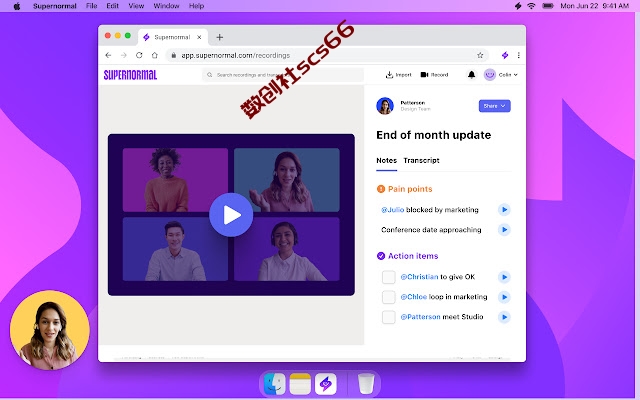This screenshot has width=640, height=400.
Task: Check the battery status icon
Action: pyautogui.click(x=548, y=6)
